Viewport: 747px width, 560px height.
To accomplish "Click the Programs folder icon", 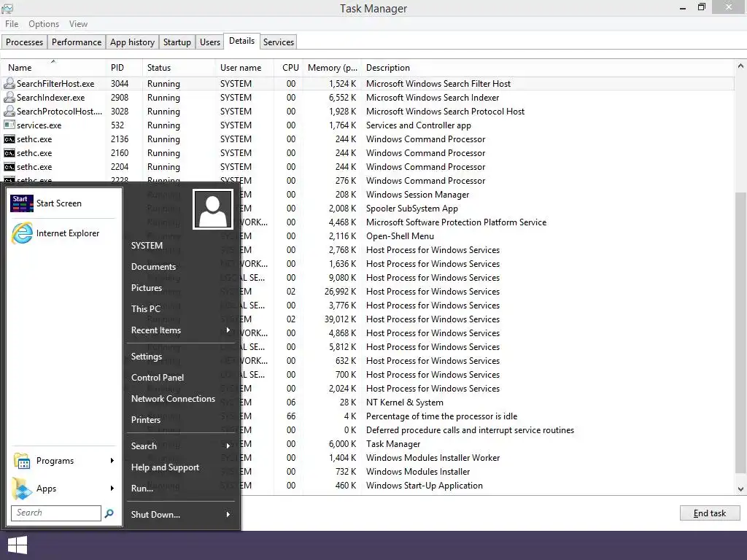I will 22,461.
